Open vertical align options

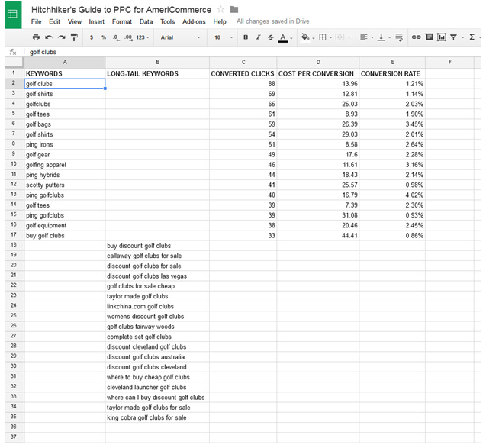tap(381, 37)
